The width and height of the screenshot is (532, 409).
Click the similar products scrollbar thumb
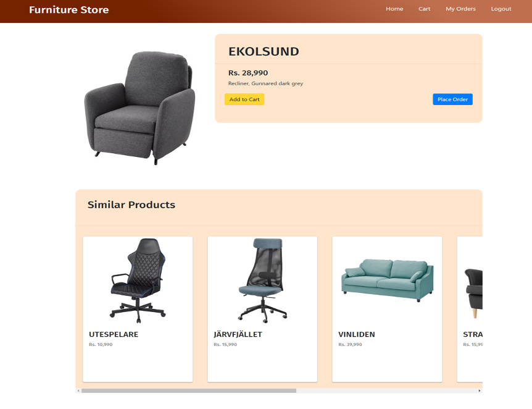coord(189,390)
